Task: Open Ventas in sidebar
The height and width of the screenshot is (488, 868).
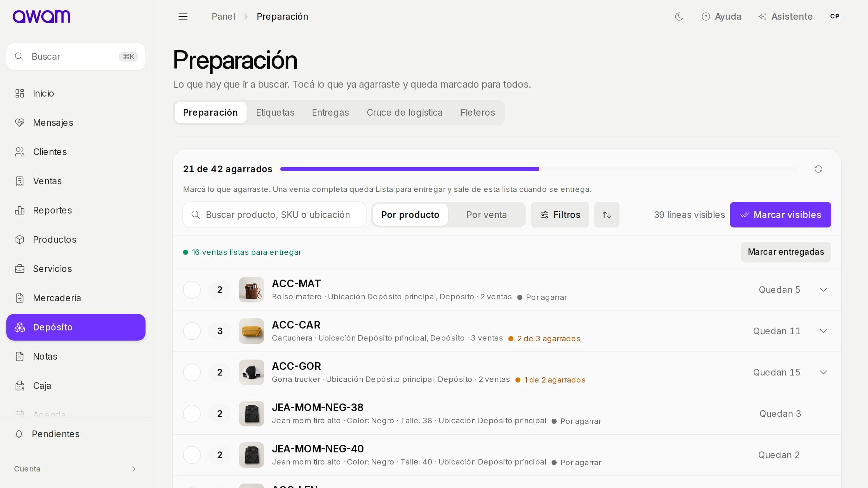Action: [x=76, y=181]
